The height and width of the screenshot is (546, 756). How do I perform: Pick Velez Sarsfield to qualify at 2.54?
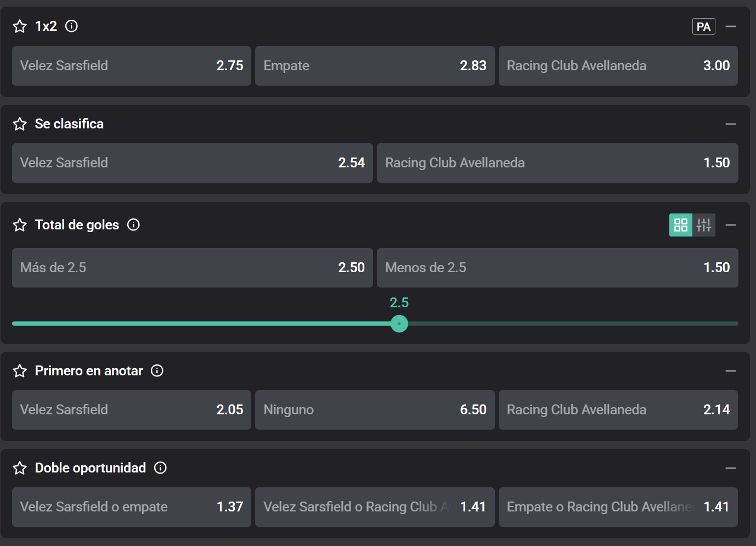[x=193, y=163]
